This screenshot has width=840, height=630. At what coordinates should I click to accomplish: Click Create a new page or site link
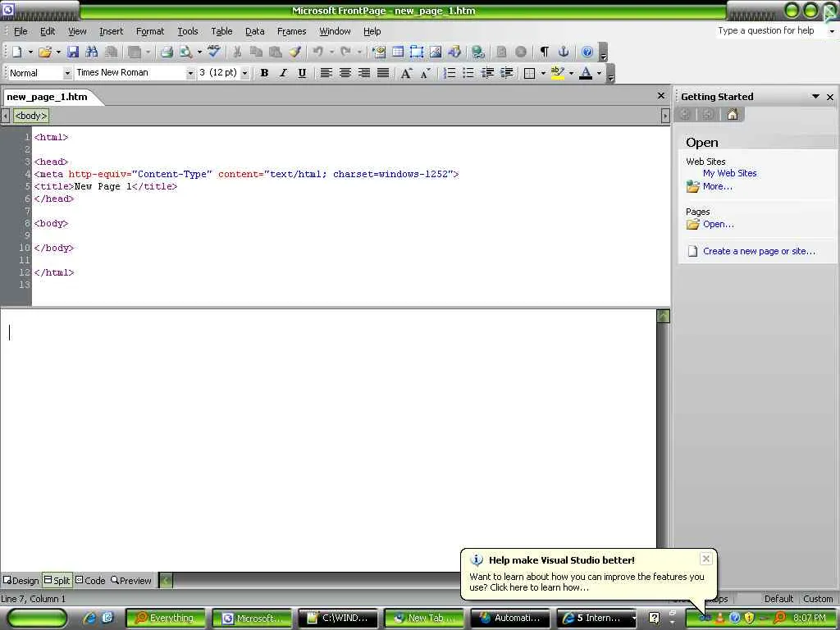click(x=759, y=251)
